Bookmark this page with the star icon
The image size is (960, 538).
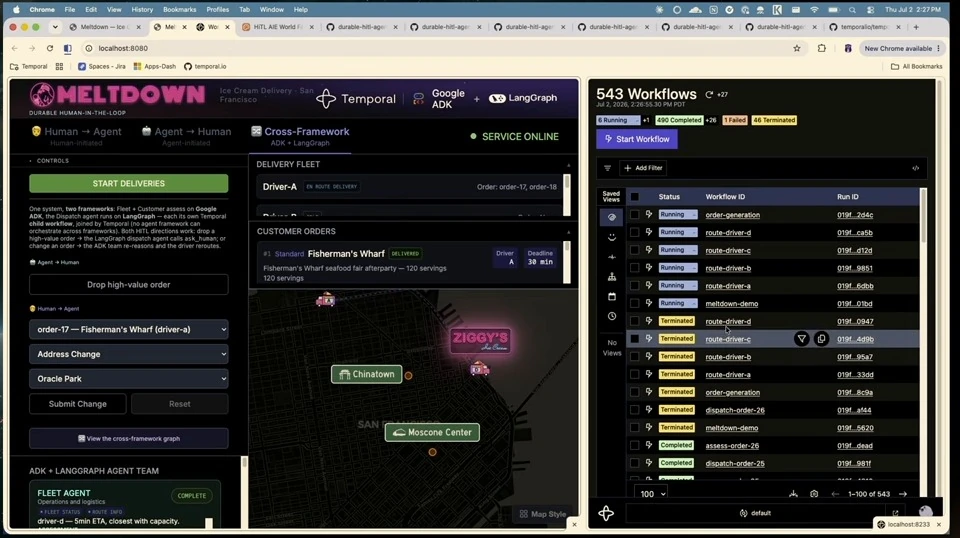797,48
